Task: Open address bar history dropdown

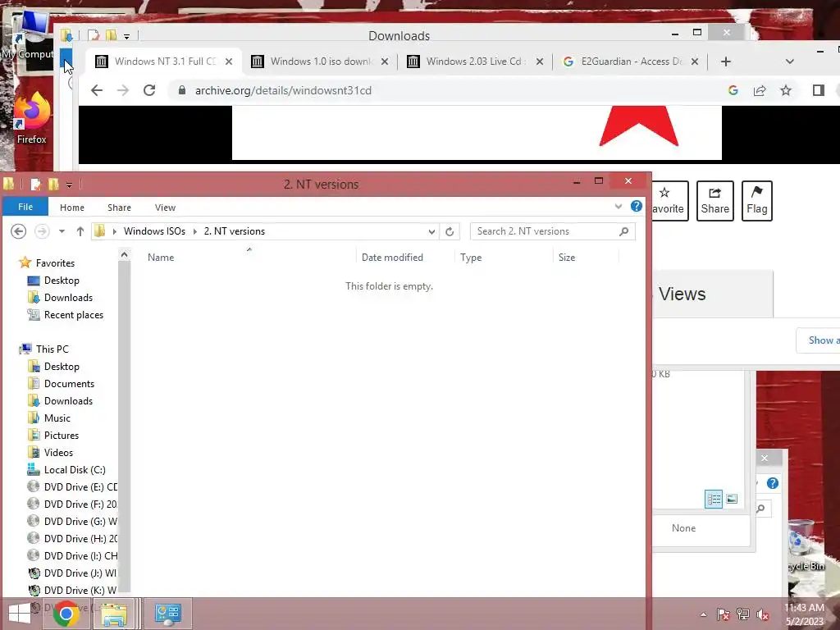Action: point(431,231)
